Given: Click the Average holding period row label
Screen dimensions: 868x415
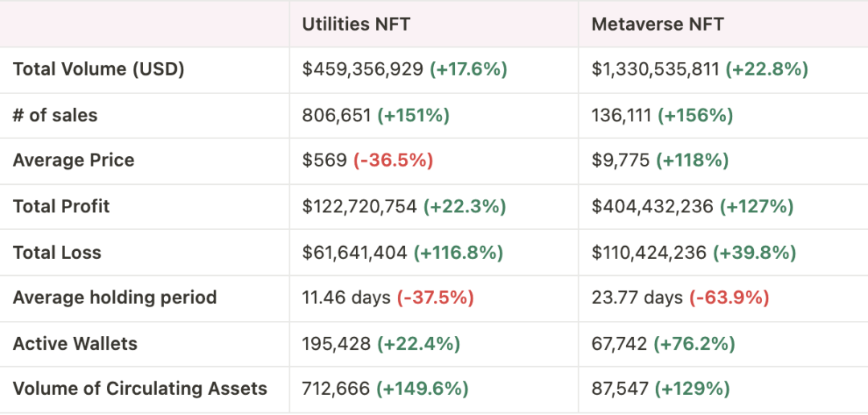Looking at the screenshot, I should 115,298.
